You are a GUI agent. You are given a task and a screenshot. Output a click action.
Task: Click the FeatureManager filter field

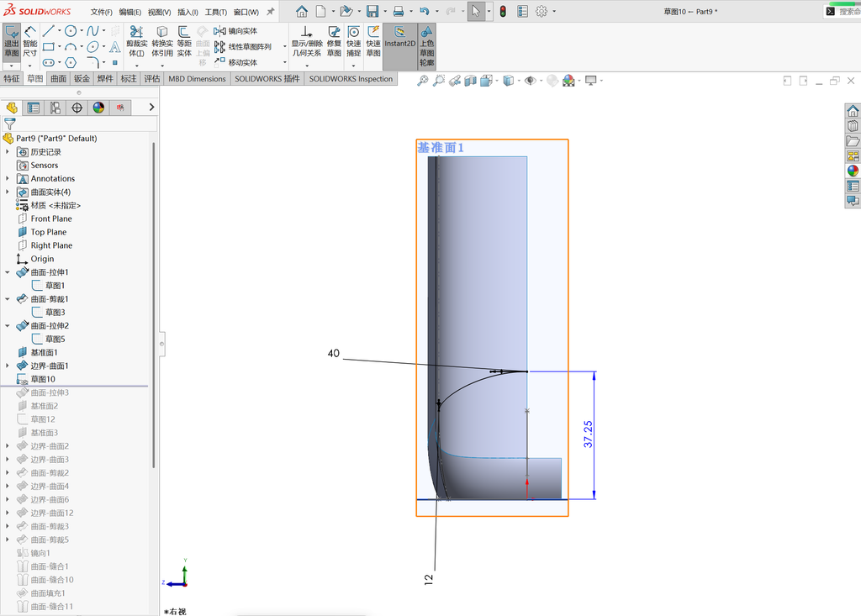(80, 124)
